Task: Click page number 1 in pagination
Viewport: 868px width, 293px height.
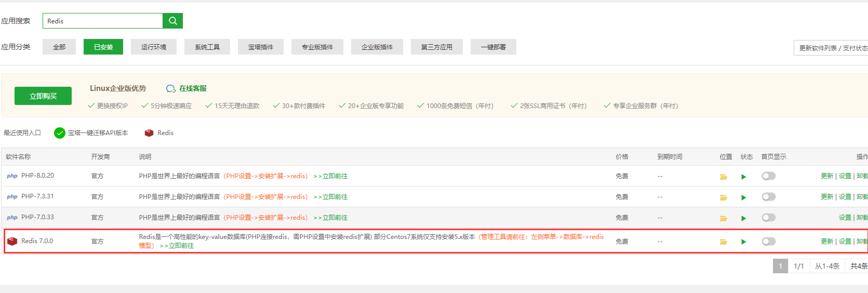Action: click(780, 266)
